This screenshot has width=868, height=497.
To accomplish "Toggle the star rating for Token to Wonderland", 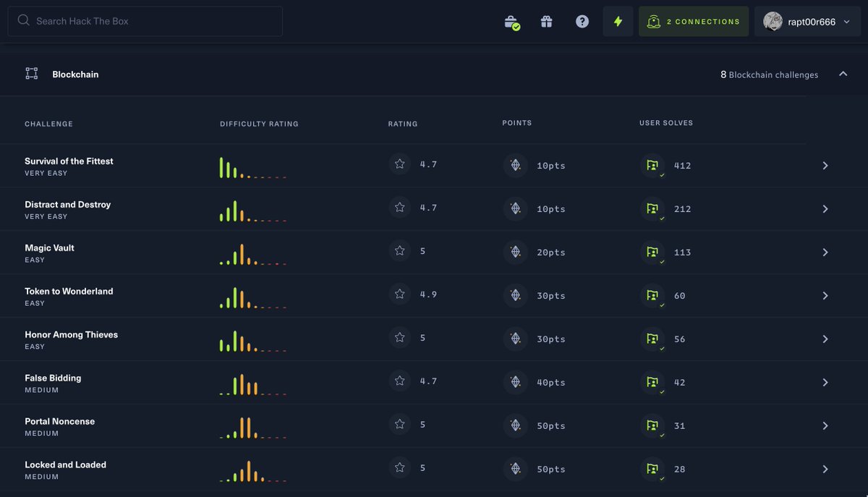I will pos(399,294).
